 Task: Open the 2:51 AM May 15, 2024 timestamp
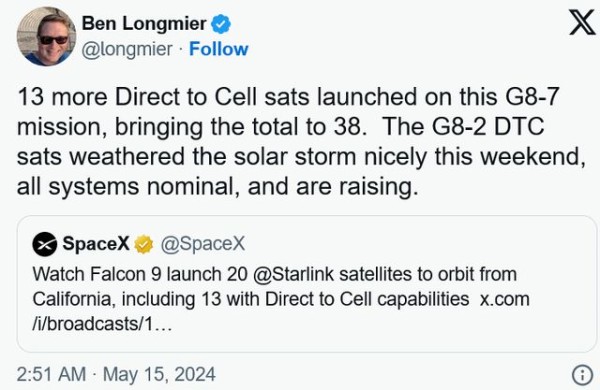pyautogui.click(x=116, y=374)
